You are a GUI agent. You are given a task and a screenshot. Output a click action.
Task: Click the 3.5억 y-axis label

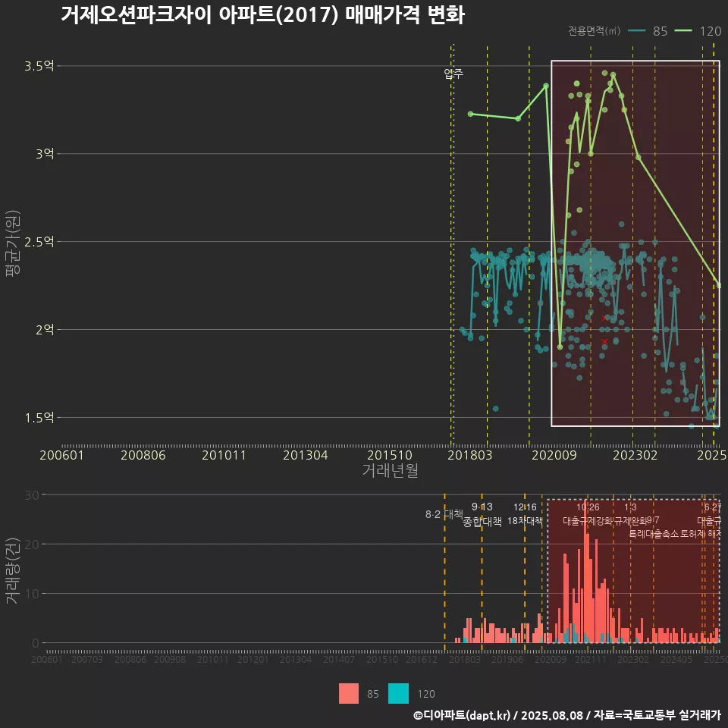pos(39,66)
